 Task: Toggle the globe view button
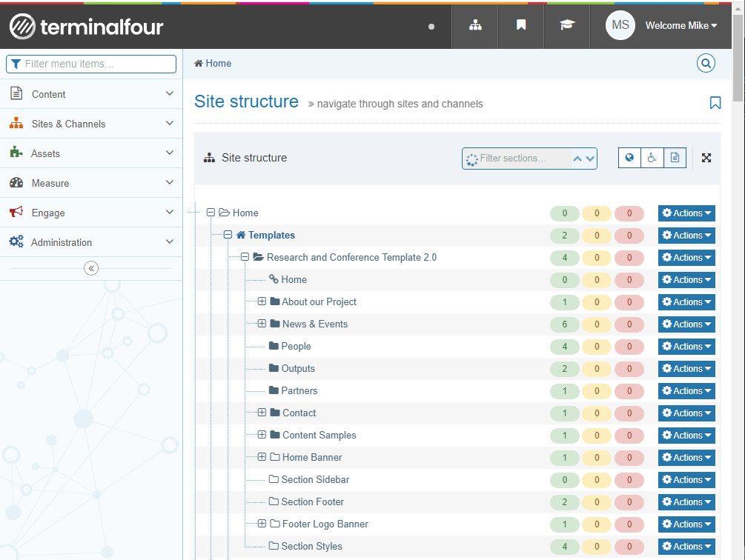(629, 158)
